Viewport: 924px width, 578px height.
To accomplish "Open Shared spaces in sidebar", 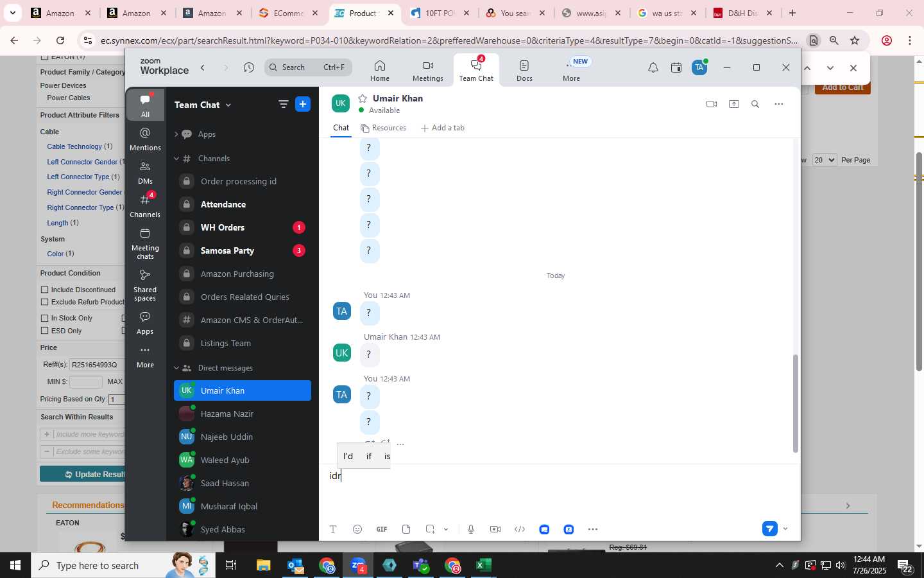I will click(146, 285).
